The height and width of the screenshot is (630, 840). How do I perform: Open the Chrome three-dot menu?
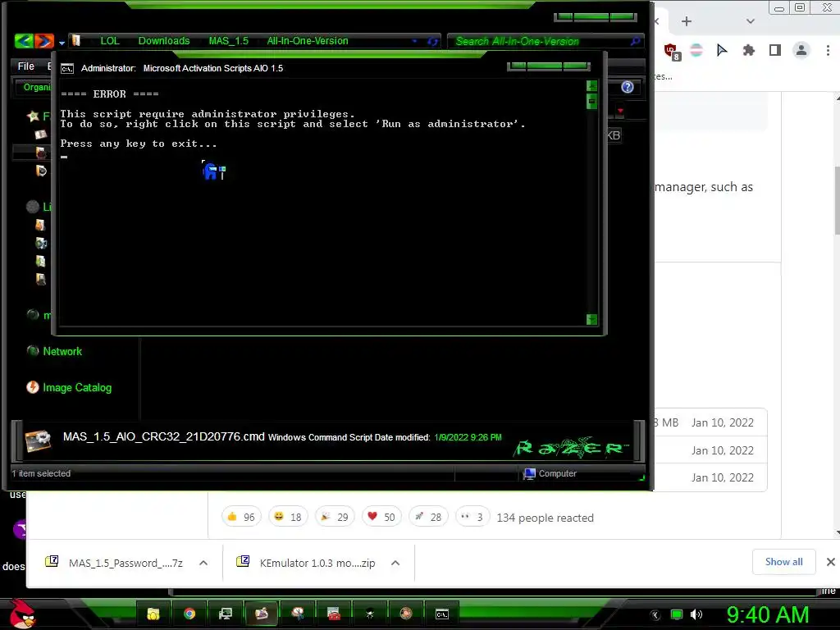pos(828,50)
